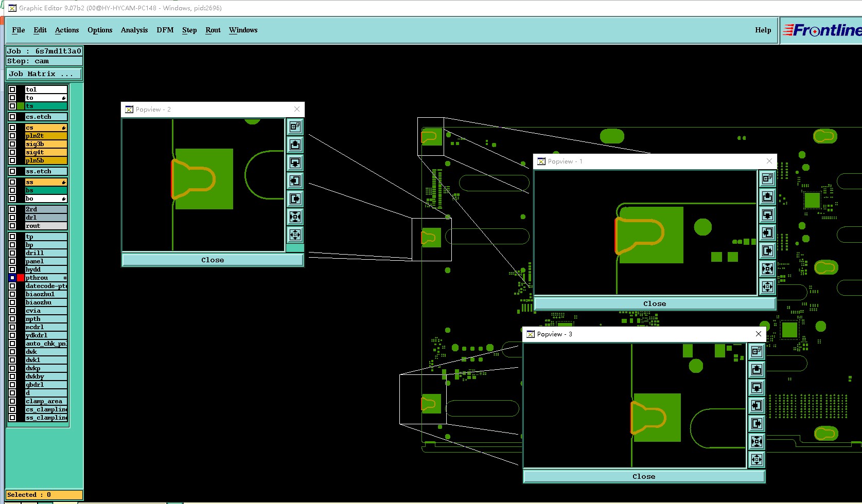This screenshot has height=504, width=862.
Task: Click the green color swatch of layer ts
Action: pos(21,106)
